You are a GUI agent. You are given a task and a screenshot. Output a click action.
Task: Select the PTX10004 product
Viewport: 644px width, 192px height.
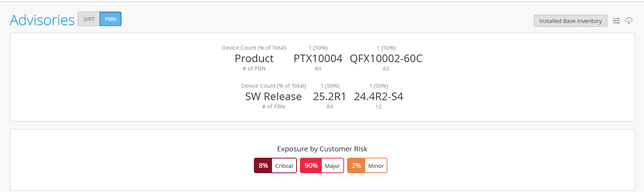[318, 58]
